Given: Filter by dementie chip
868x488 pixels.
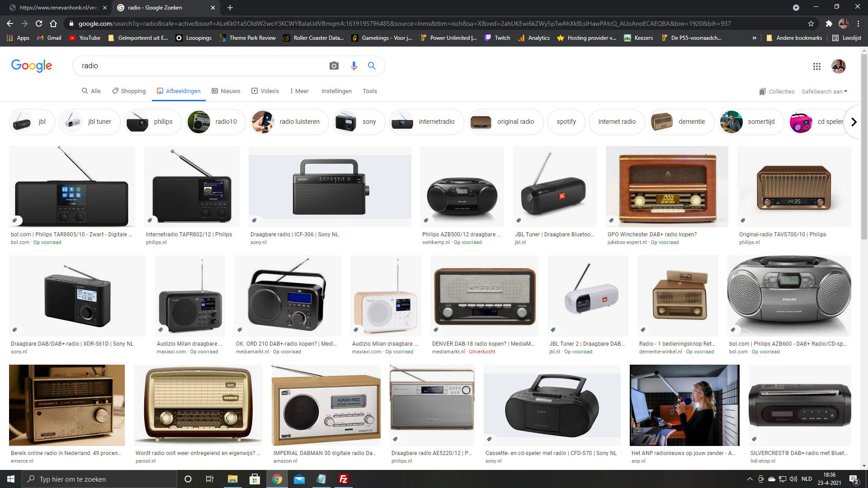Looking at the screenshot, I should [681, 122].
